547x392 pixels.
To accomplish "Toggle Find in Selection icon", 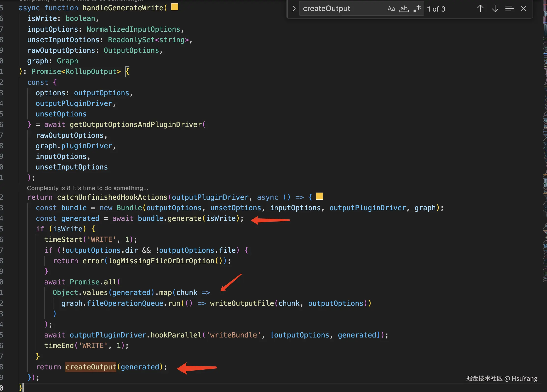I will (509, 9).
